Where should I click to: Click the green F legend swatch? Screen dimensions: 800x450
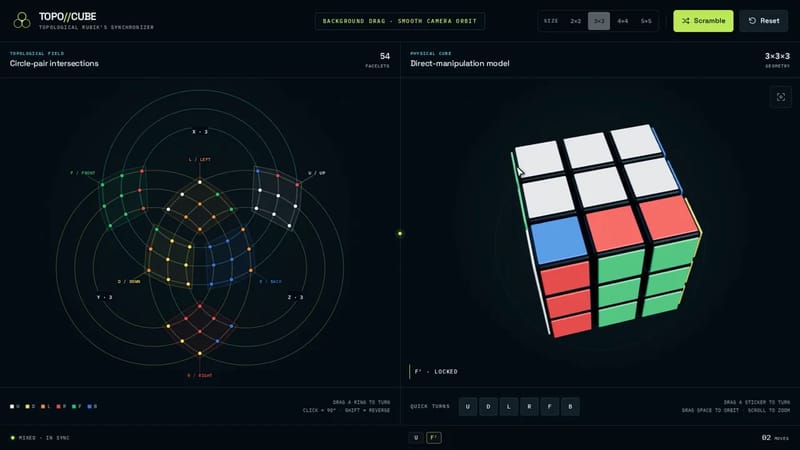74,407
